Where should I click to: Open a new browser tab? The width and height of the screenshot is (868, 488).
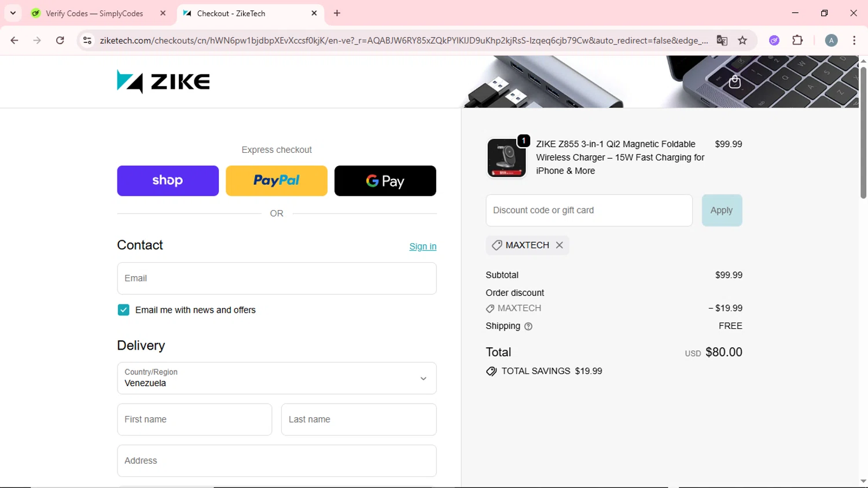[x=337, y=13]
